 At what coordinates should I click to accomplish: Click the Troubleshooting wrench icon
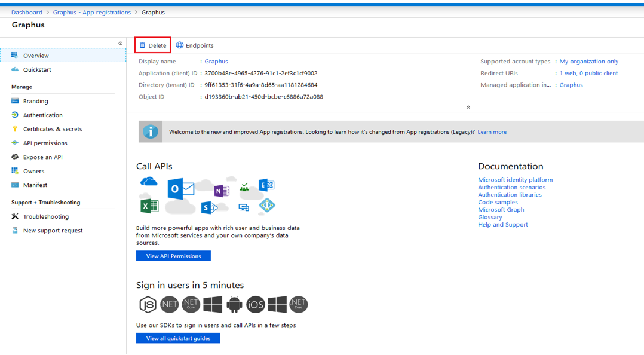click(x=15, y=216)
